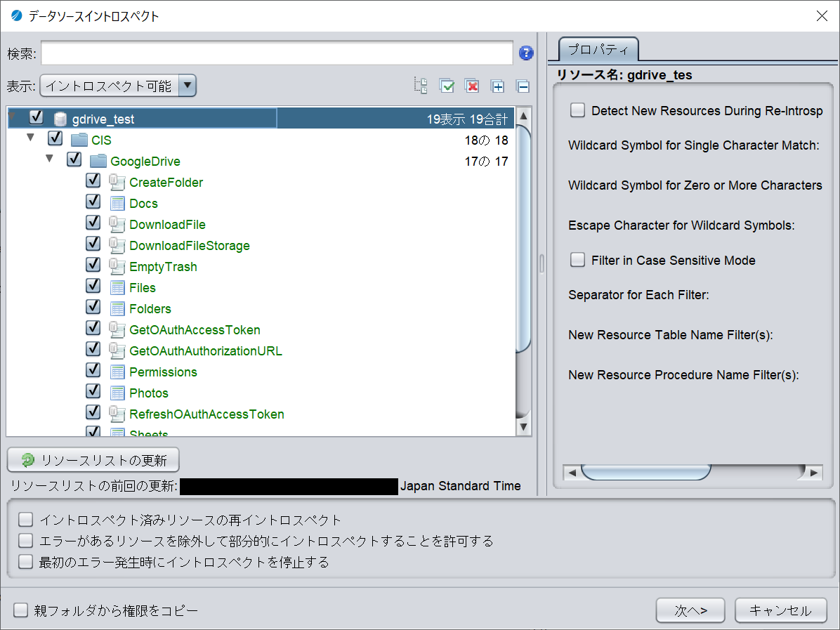Uncheck the GoogleDrive checkbox
The image size is (840, 630).
74,159
